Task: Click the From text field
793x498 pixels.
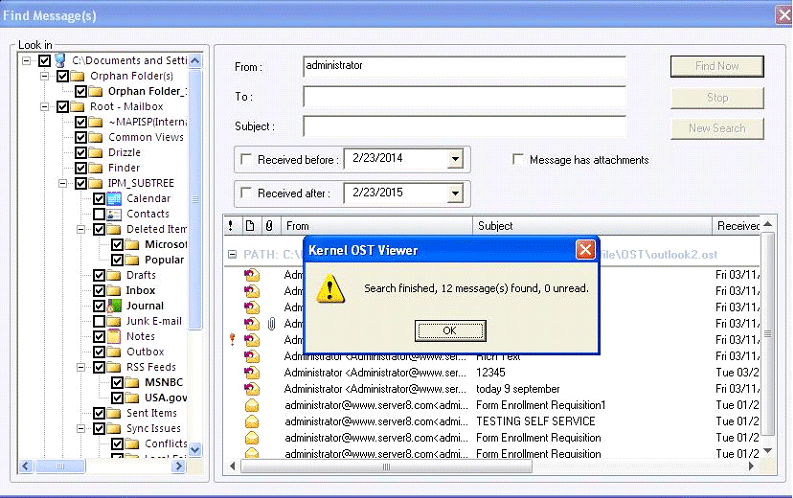Action: [464, 66]
